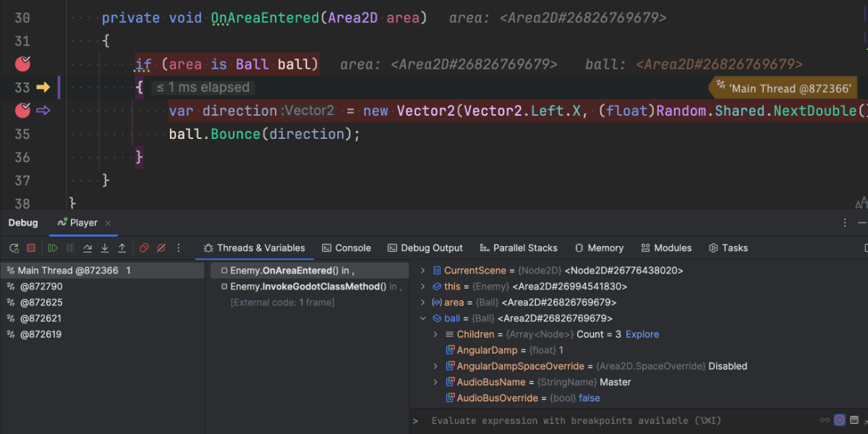
Task: Stop the debugging session
Action: pyautogui.click(x=31, y=248)
